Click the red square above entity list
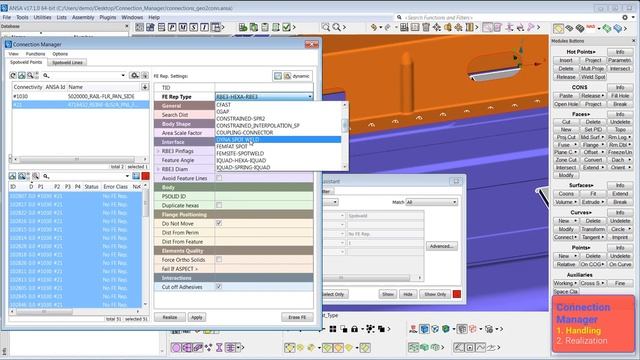This screenshot has width=640, height=360. click(x=145, y=176)
